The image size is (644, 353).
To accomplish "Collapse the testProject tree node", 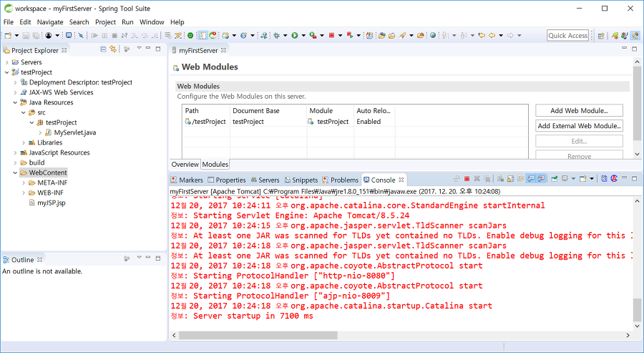I will click(7, 72).
